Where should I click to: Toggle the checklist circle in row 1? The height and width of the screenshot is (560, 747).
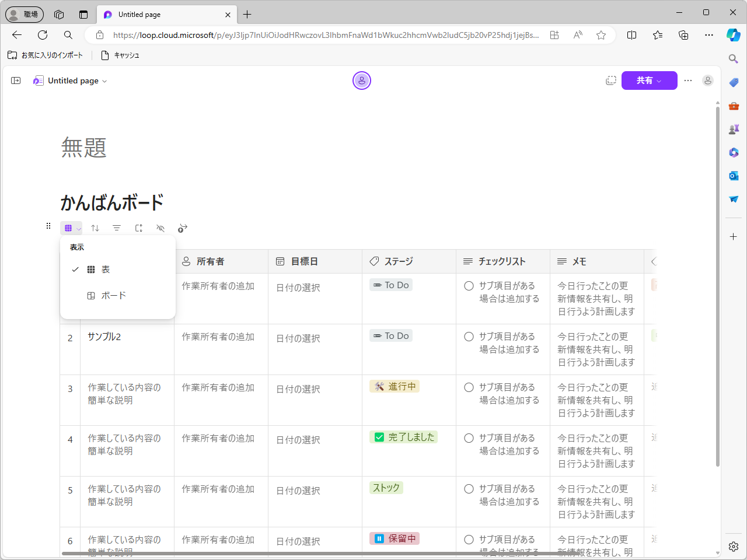coord(469,285)
